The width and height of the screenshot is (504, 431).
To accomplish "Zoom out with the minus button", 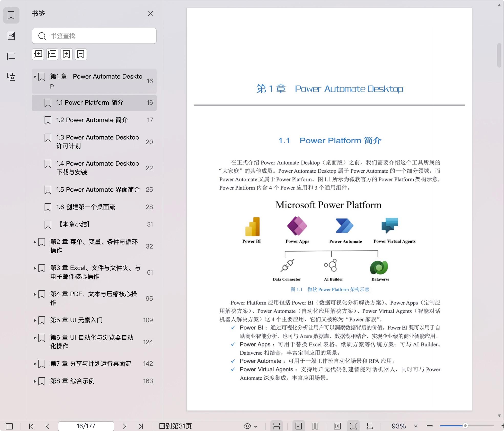I will click(x=430, y=426).
